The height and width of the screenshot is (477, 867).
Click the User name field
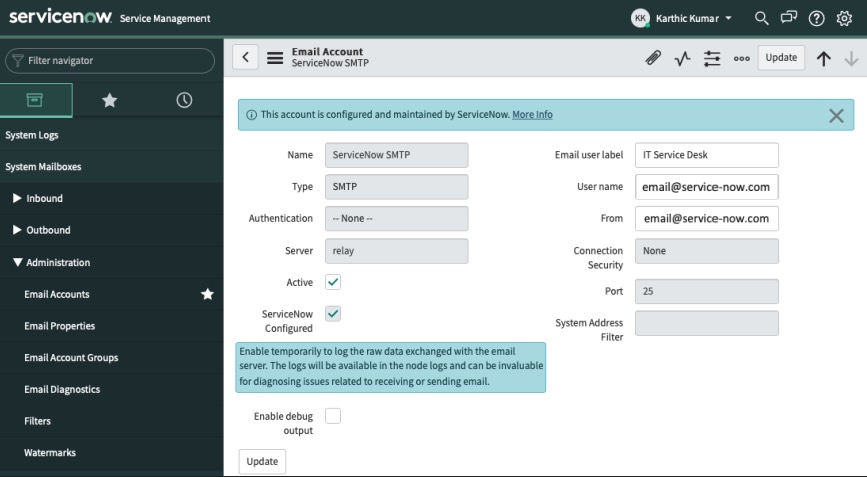[x=707, y=187]
